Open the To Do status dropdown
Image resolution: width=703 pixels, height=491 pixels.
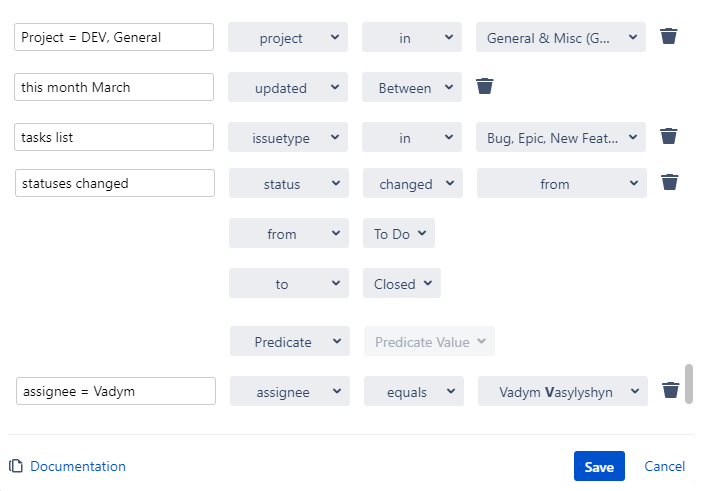pyautogui.click(x=398, y=234)
